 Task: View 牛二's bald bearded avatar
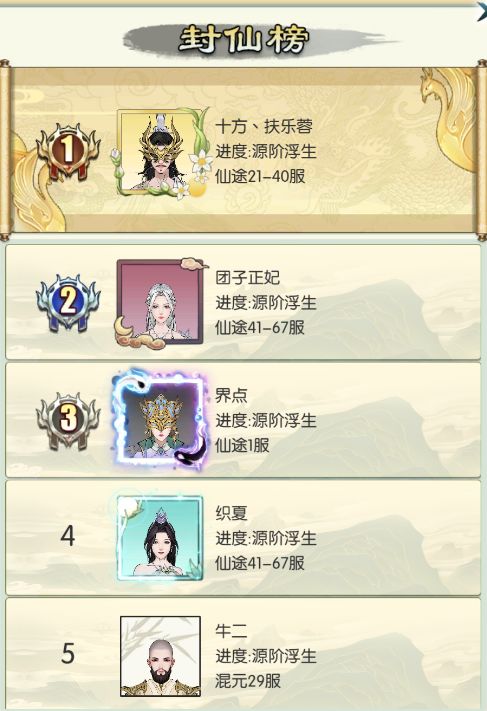(x=160, y=656)
